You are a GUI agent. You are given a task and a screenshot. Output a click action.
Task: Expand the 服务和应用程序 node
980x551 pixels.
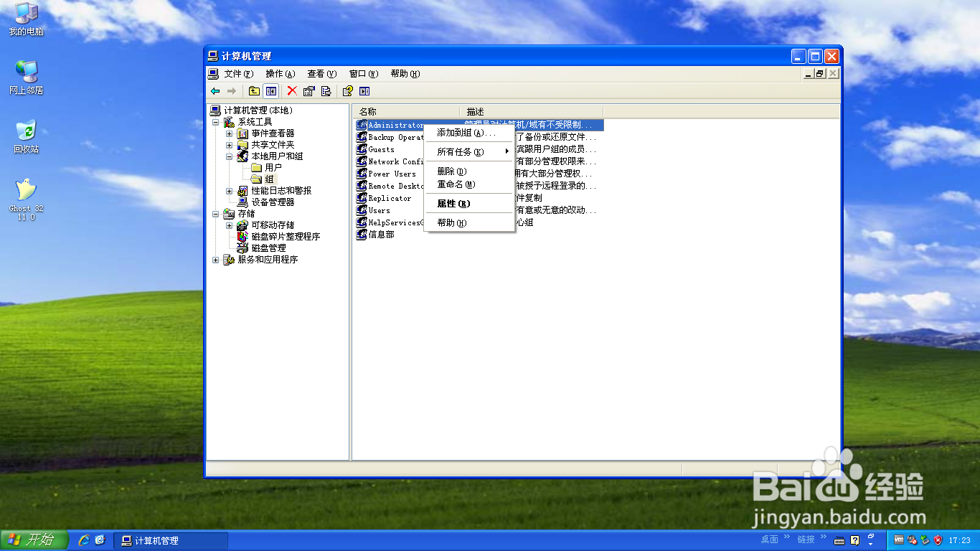coord(216,260)
